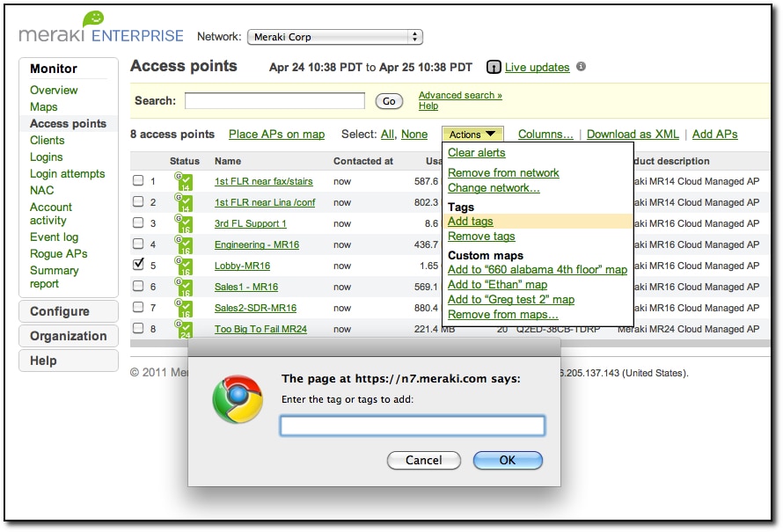Click status icon for Sales2-SDR-MR16
The width and height of the screenshot is (783, 532).
183,308
